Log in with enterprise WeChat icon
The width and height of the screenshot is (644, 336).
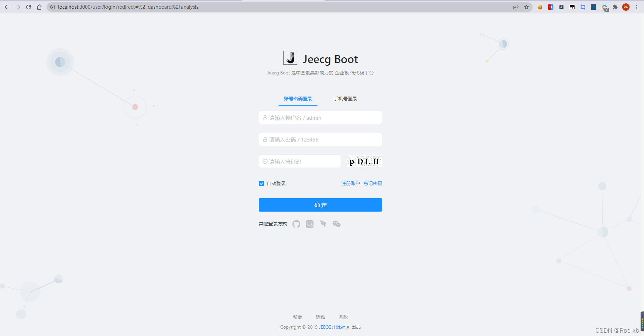310,224
